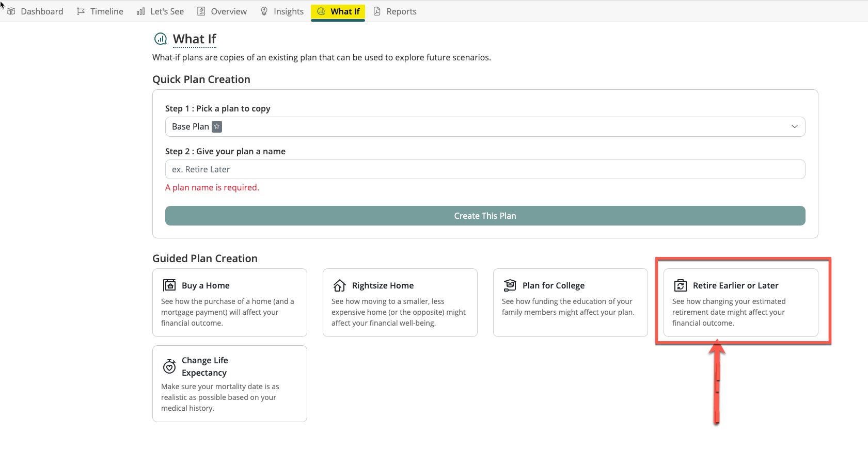Click the star badge beside Base Plan
868x450 pixels.
point(217,126)
